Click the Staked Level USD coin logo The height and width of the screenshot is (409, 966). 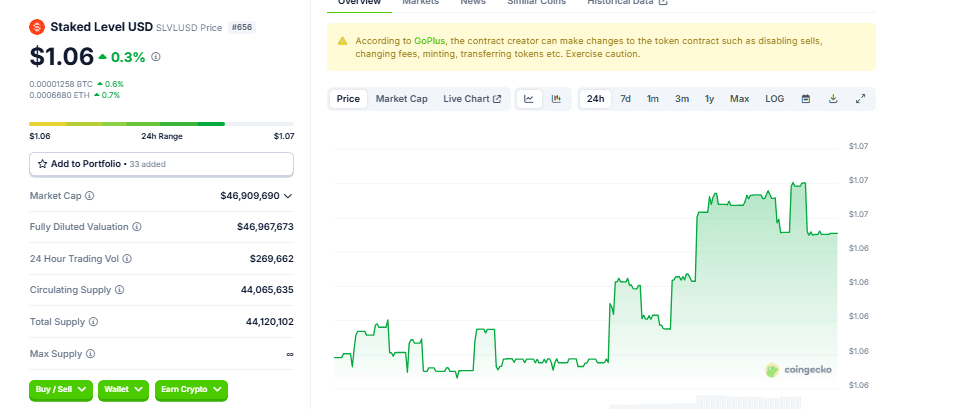(37, 27)
